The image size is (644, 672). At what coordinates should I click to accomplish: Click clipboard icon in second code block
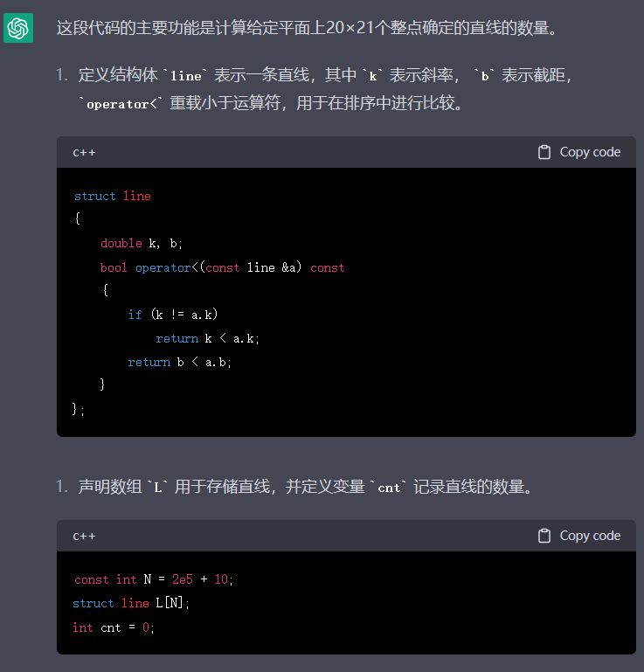(x=544, y=536)
